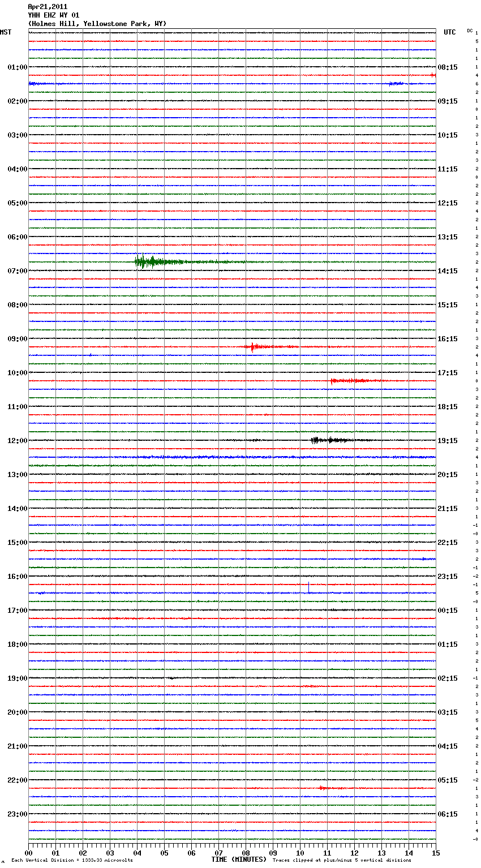The image size is (481, 868).
Task: Click the UTC time zone header
Action: 450,32
